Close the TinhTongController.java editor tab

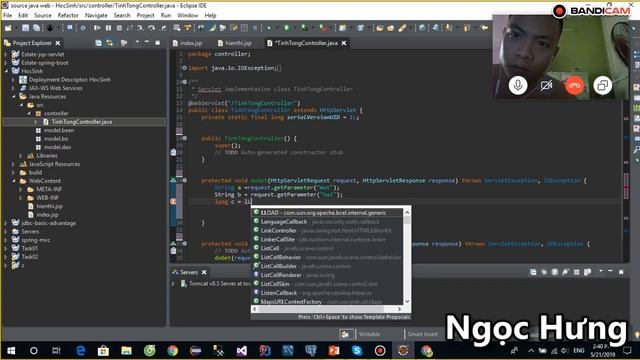click(344, 43)
